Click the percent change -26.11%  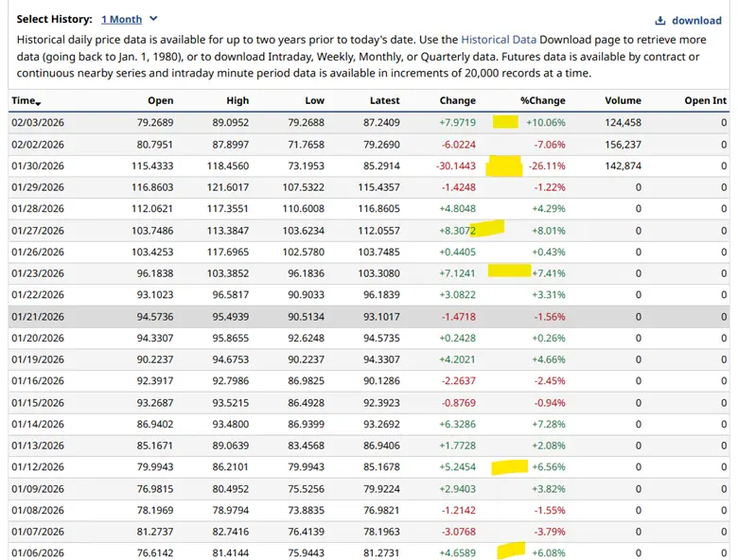pyautogui.click(x=547, y=166)
